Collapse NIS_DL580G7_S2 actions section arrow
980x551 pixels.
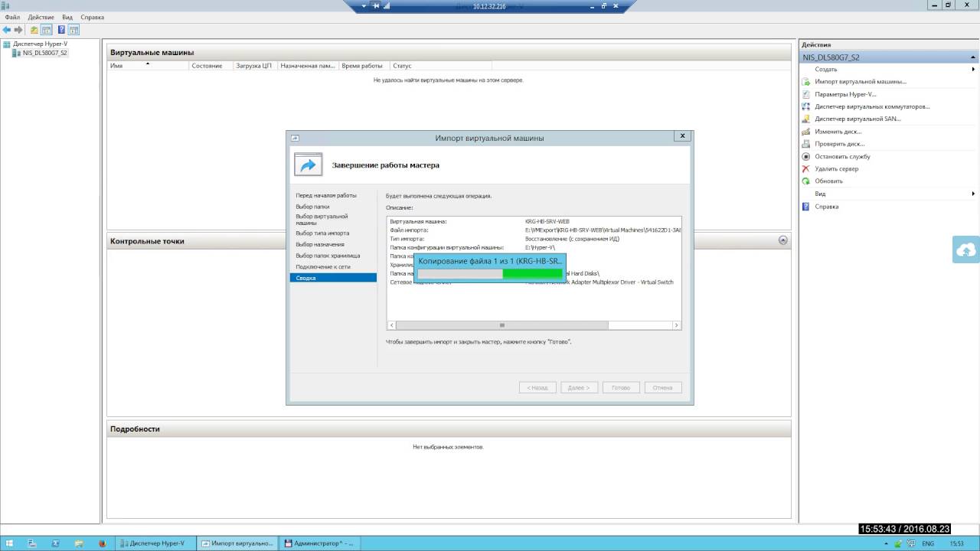pyautogui.click(x=974, y=57)
